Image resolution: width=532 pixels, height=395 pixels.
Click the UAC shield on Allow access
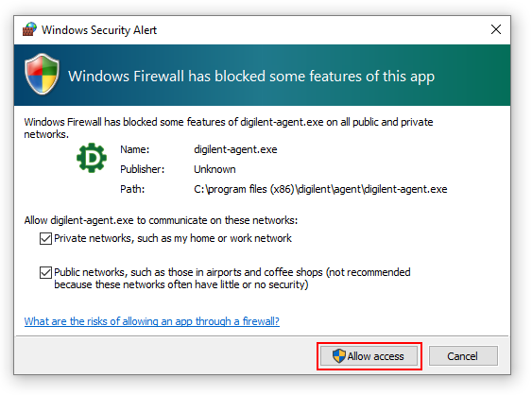pyautogui.click(x=338, y=356)
